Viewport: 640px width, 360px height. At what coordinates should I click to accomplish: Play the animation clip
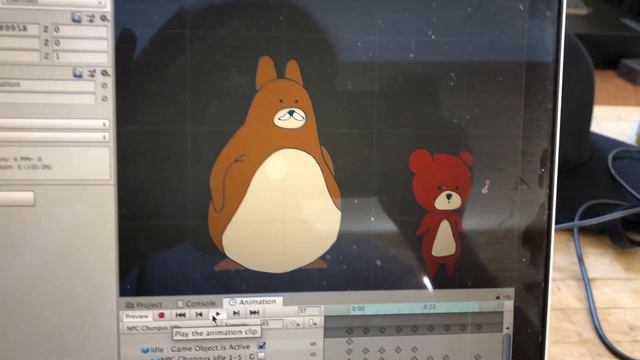[217, 313]
